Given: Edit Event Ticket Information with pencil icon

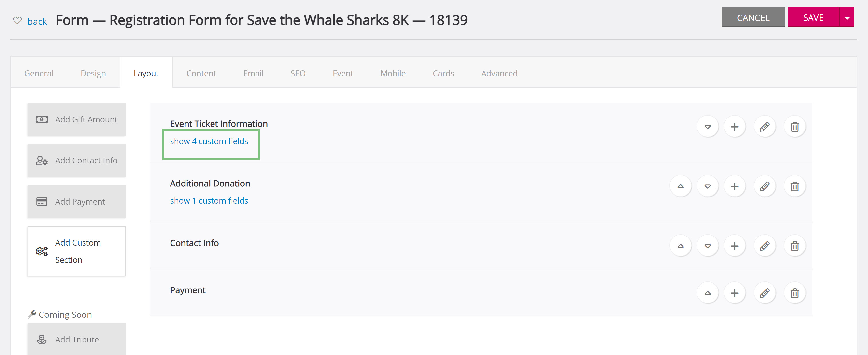Looking at the screenshot, I should 765,127.
